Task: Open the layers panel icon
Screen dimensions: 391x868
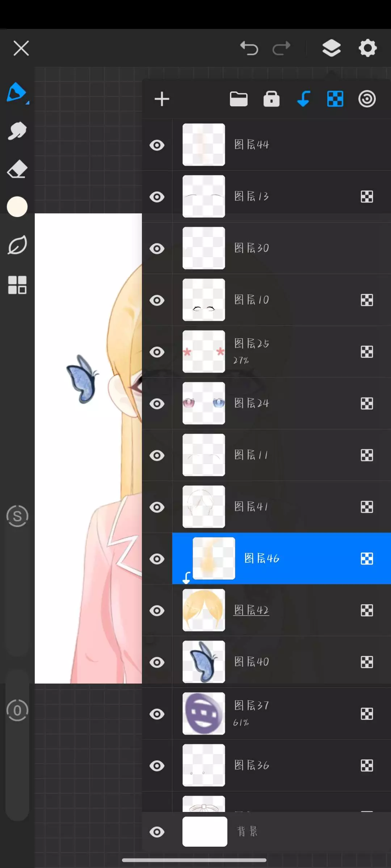Action: (331, 48)
